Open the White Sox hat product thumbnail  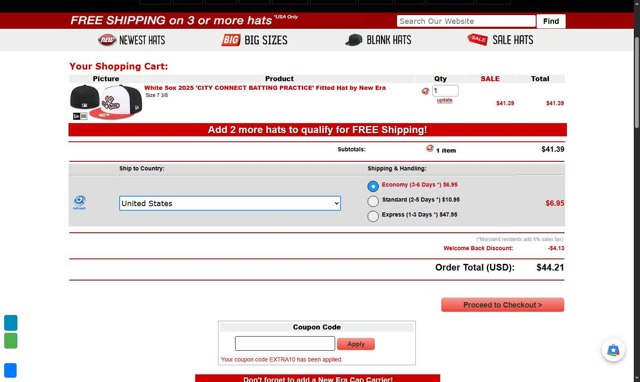click(x=106, y=102)
